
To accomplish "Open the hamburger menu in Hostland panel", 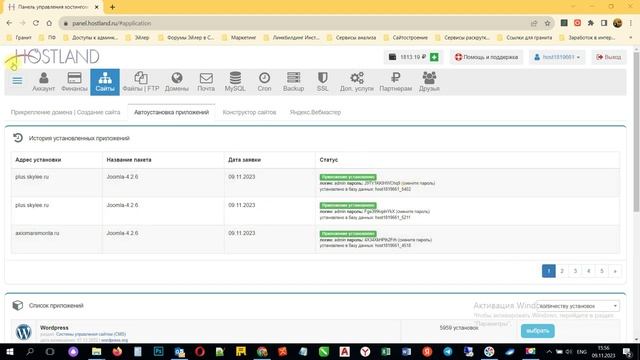I will (17, 80).
